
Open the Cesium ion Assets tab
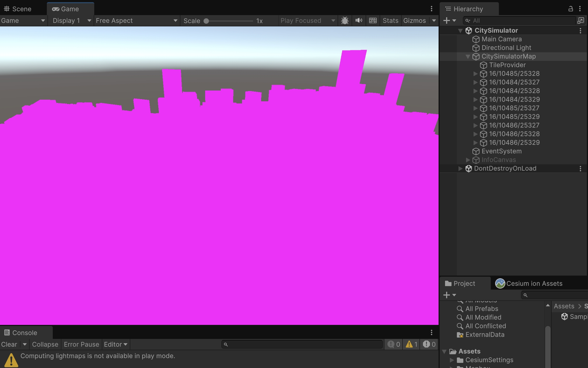[529, 283]
